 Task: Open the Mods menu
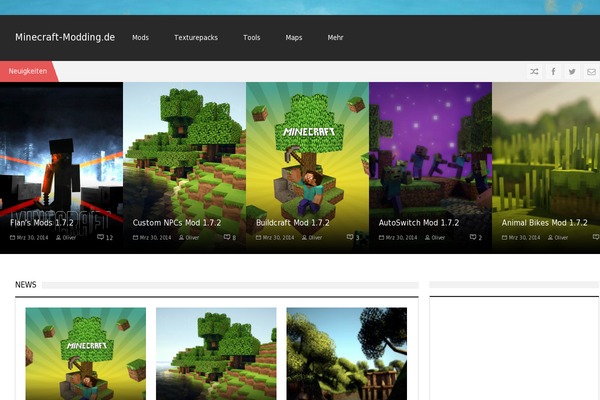tap(140, 38)
